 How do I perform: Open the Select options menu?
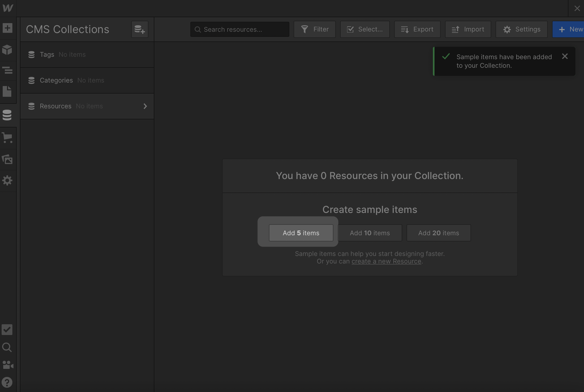pyautogui.click(x=365, y=29)
